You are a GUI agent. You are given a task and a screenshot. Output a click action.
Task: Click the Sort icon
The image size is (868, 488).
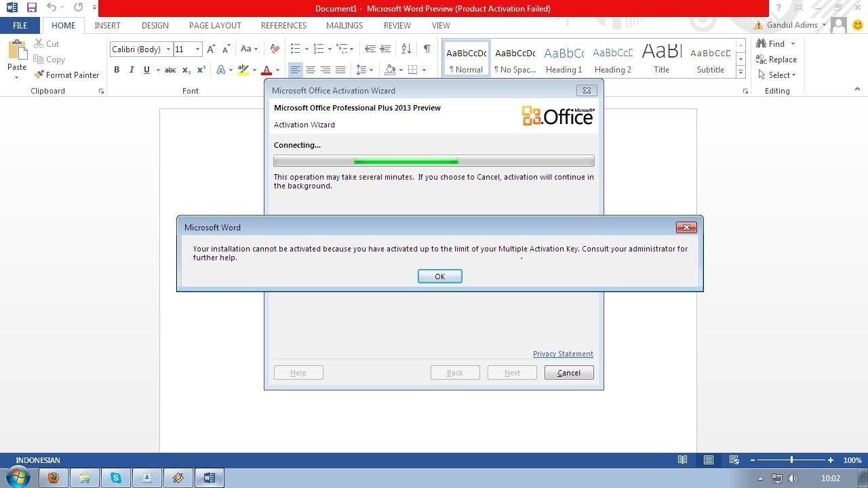406,49
